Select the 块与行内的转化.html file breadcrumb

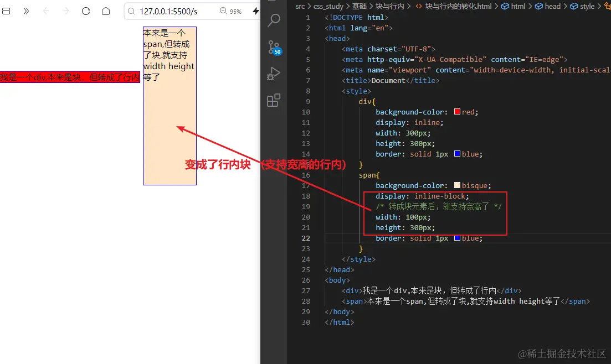tap(454, 6)
